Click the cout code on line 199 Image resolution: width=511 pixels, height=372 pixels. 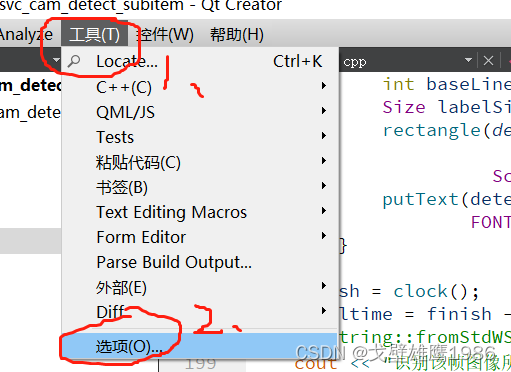coord(316,364)
